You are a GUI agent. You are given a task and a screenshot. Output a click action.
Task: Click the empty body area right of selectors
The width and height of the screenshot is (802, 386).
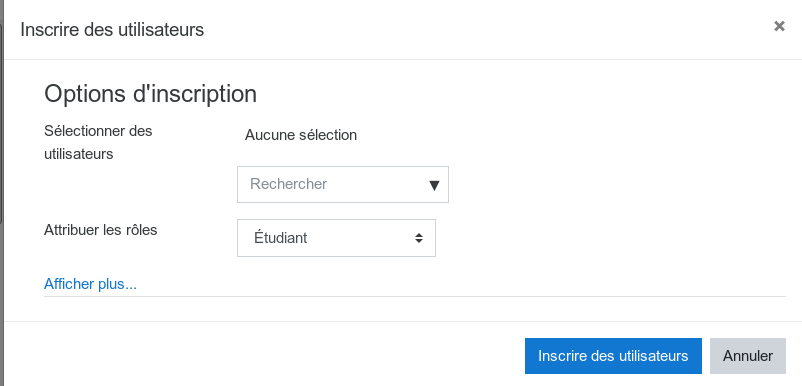[614, 205]
